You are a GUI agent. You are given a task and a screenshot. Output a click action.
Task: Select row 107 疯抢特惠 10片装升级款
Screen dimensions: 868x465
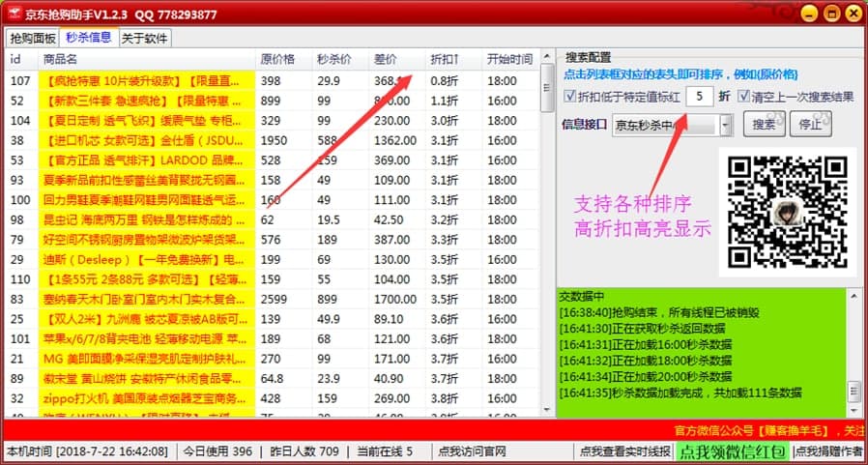pyautogui.click(x=272, y=81)
